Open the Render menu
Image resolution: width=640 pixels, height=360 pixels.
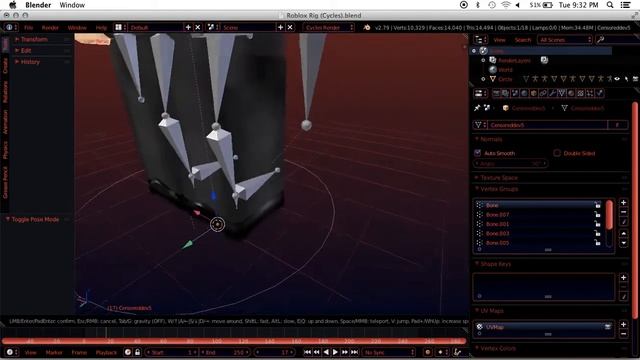pyautogui.click(x=50, y=28)
